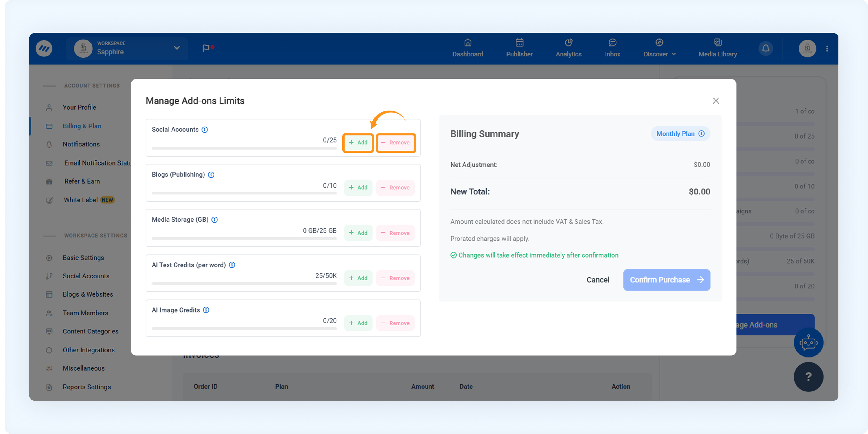Open the user profile avatar
This screenshot has width=868, height=434.
point(807,49)
